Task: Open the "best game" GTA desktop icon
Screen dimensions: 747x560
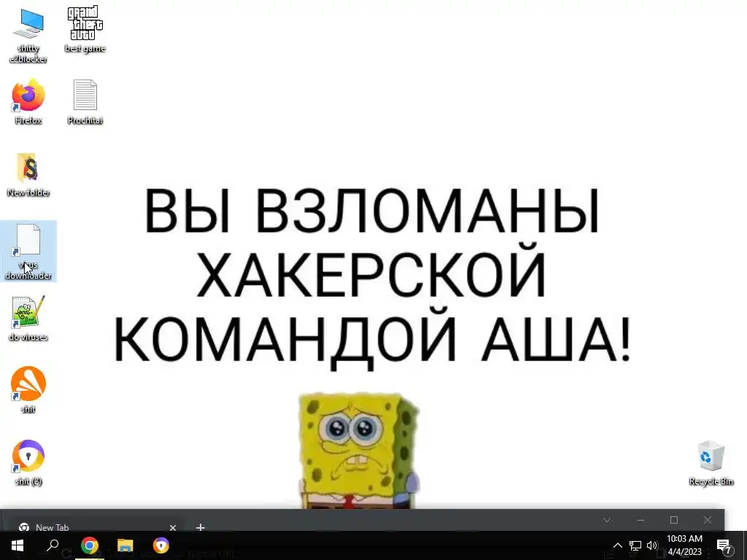Action: click(85, 29)
